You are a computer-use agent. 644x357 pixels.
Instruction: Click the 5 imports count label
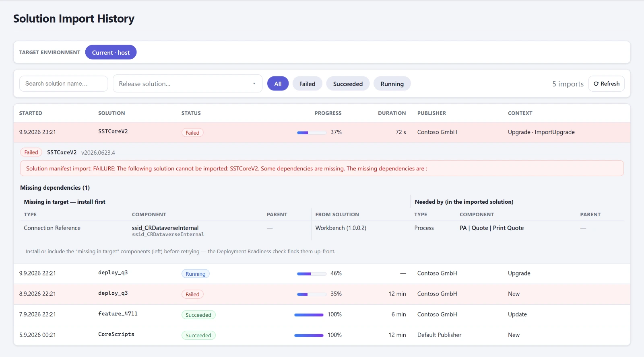(x=568, y=84)
